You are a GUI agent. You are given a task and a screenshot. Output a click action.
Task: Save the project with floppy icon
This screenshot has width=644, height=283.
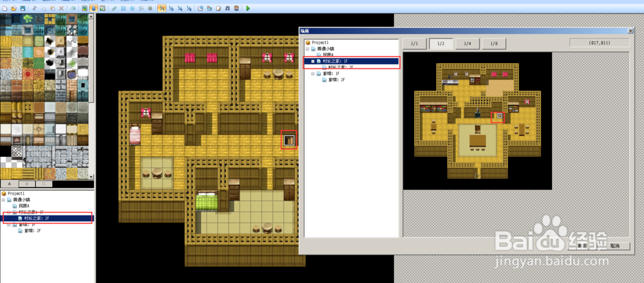click(23, 8)
